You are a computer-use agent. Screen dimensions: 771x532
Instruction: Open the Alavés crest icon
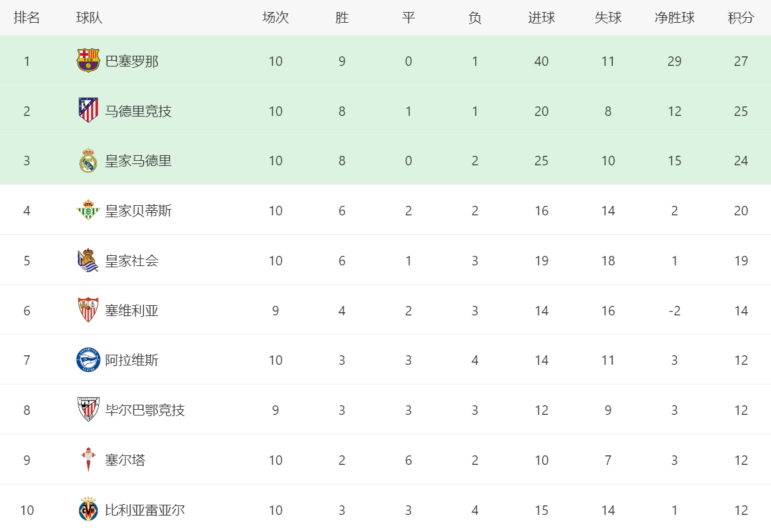tap(88, 360)
